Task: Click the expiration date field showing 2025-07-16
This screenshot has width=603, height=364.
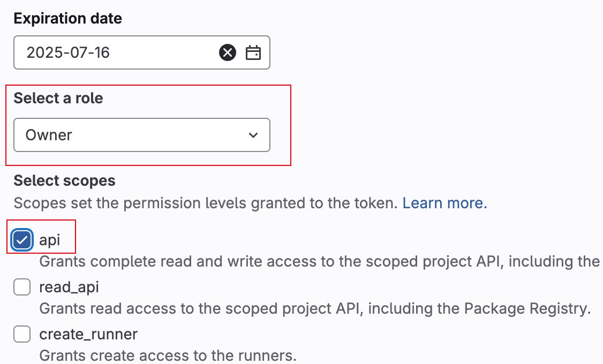Action: pos(141,52)
